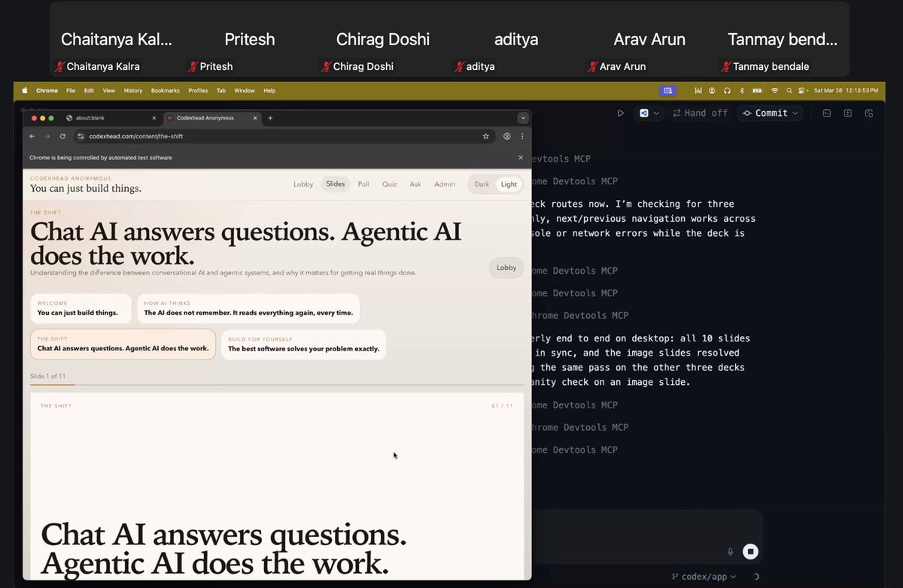Click the Lobby button beside the headline
This screenshot has height=588, width=903.
coord(506,268)
